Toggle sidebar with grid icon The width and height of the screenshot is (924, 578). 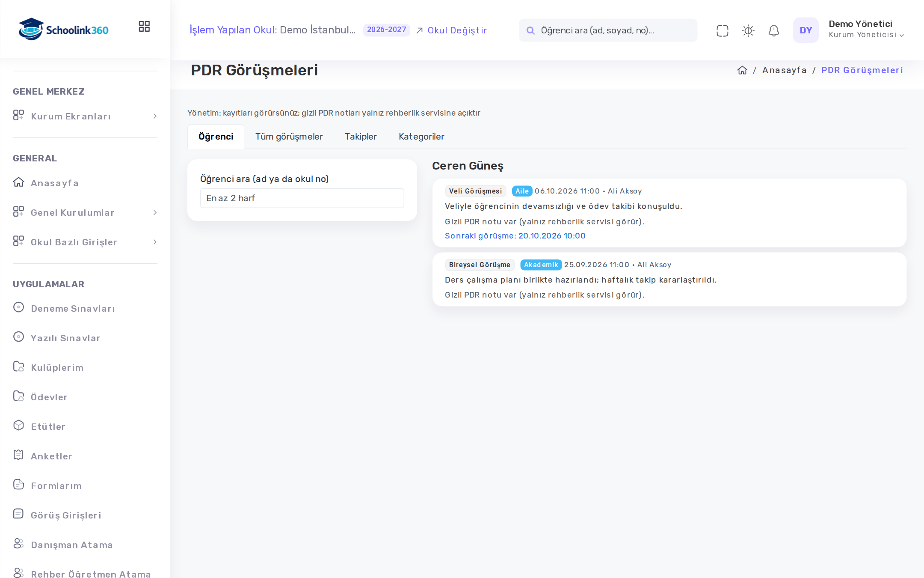coord(144,27)
